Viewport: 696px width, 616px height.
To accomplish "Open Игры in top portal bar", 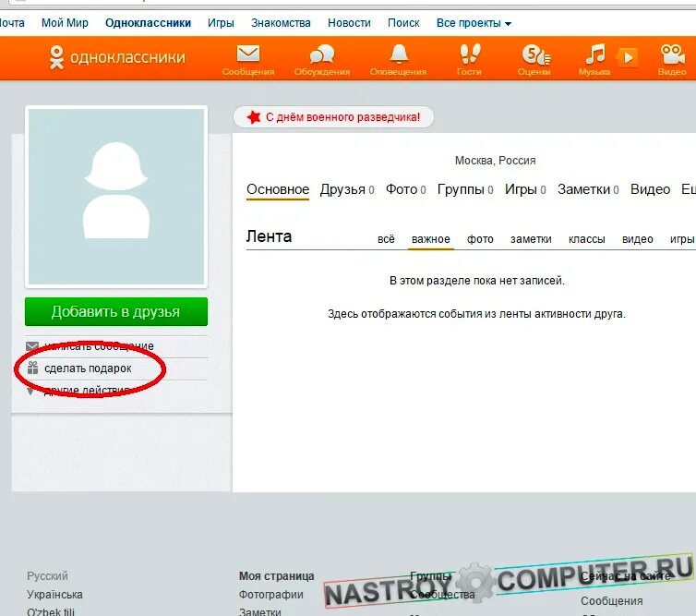I will click(221, 23).
